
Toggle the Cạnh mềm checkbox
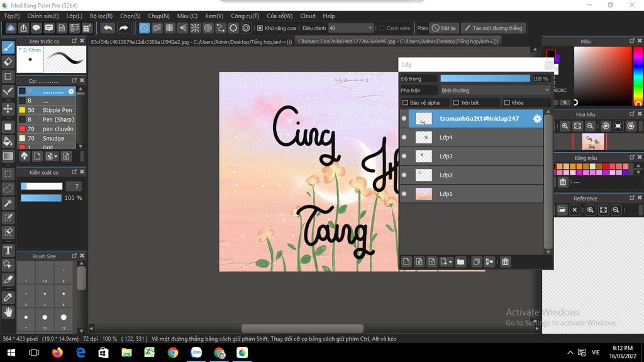(x=382, y=28)
